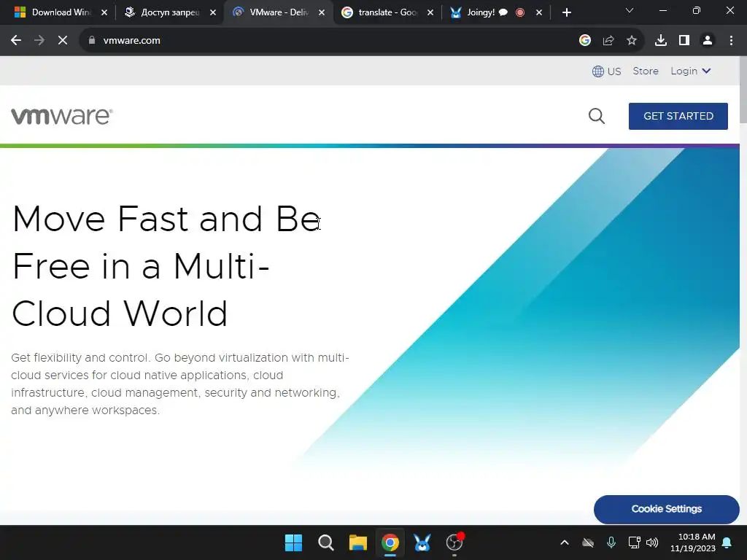
Task: Toggle the Chrome side panel
Action: point(684,41)
